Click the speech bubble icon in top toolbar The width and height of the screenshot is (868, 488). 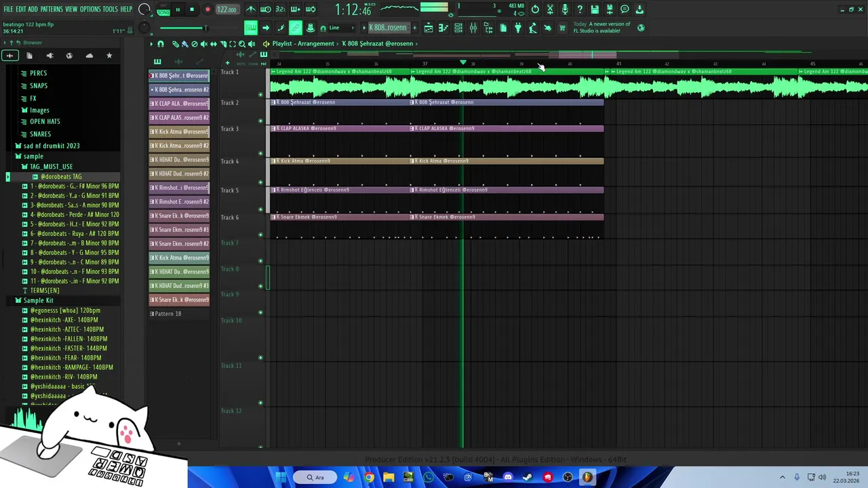click(x=625, y=9)
